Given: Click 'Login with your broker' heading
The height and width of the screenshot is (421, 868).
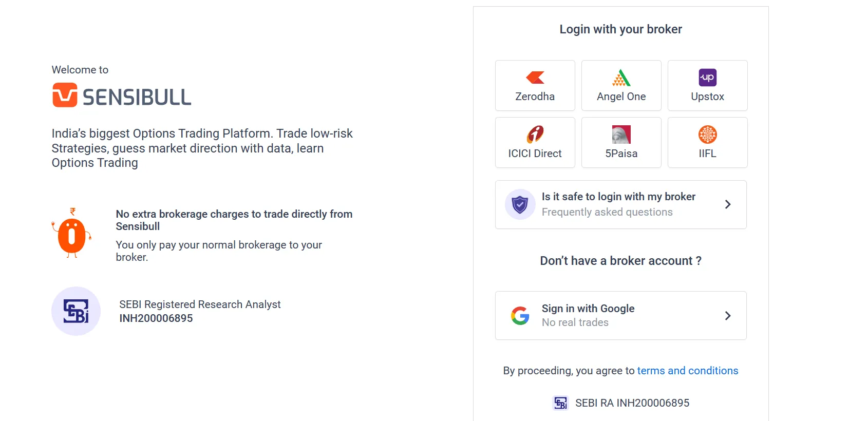Looking at the screenshot, I should click(x=620, y=29).
